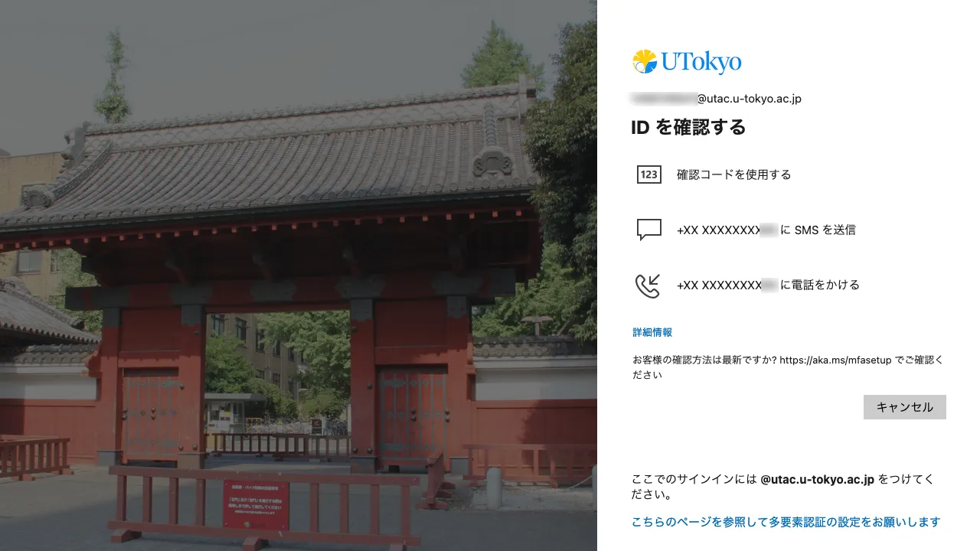Open the 多要素認証の設定 help page link
The width and height of the screenshot is (980, 551).
coord(786,522)
